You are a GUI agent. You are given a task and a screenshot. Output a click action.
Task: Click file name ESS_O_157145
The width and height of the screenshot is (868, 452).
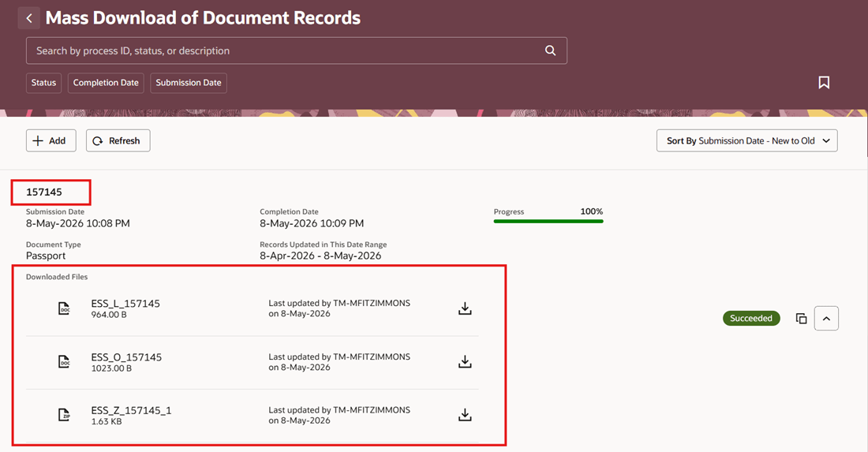pos(127,357)
